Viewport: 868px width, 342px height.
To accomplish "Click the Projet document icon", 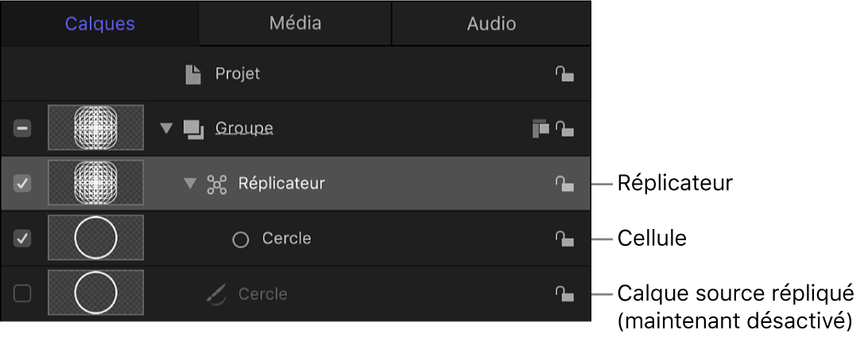I will pos(192,75).
